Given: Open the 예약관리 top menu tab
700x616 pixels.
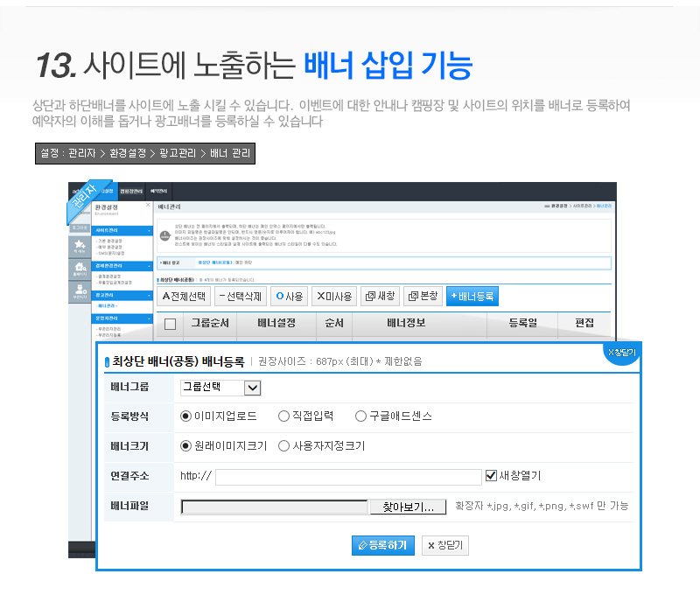Looking at the screenshot, I should click(x=158, y=191).
